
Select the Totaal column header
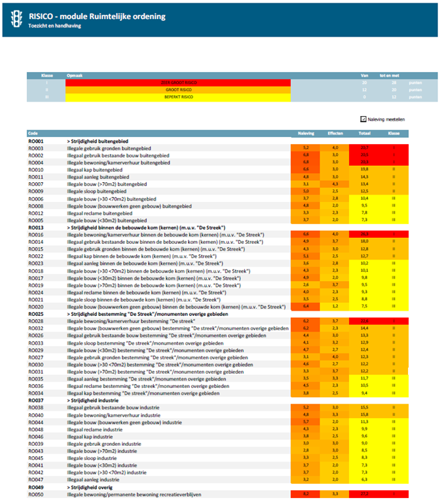pos(365,133)
